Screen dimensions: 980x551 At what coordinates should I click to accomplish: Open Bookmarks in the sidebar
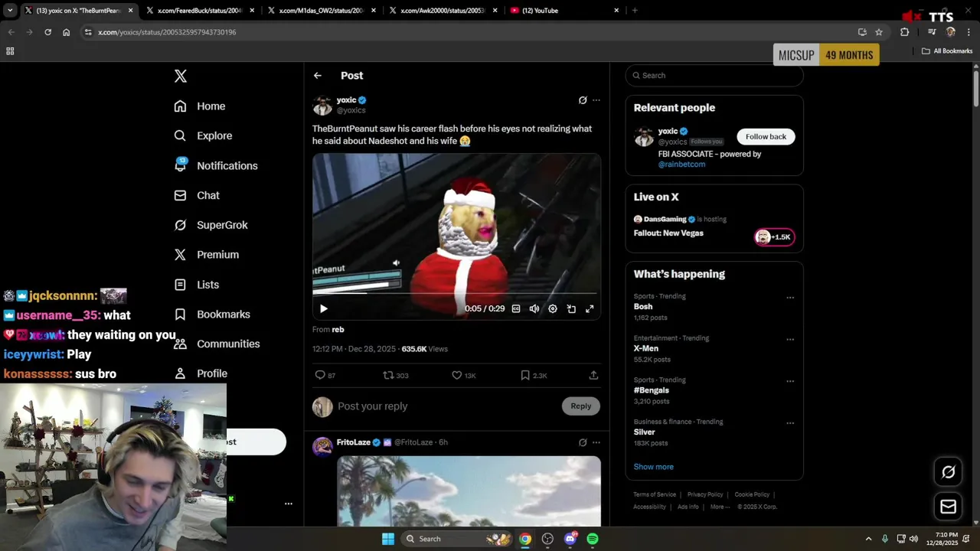click(212, 315)
